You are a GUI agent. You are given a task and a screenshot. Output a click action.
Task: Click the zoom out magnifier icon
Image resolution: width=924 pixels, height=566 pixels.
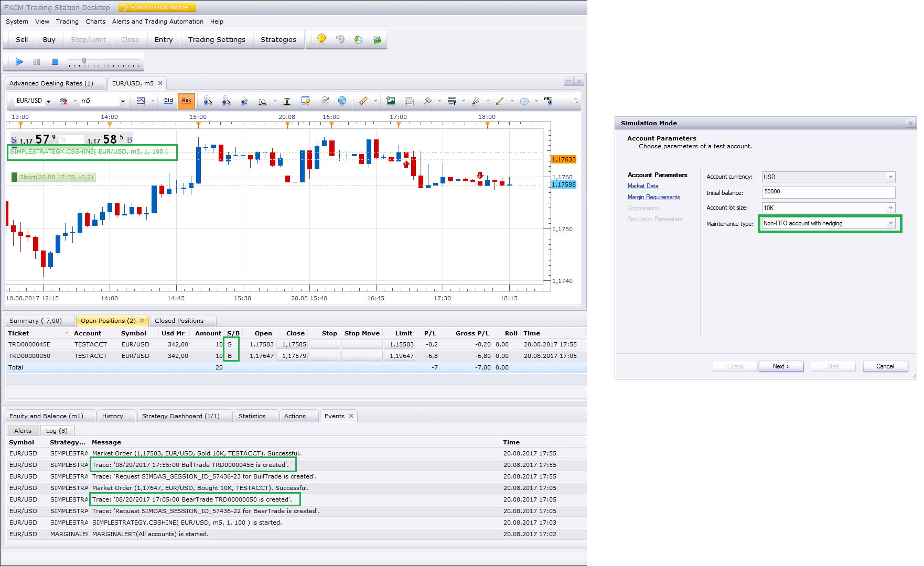coord(226,101)
